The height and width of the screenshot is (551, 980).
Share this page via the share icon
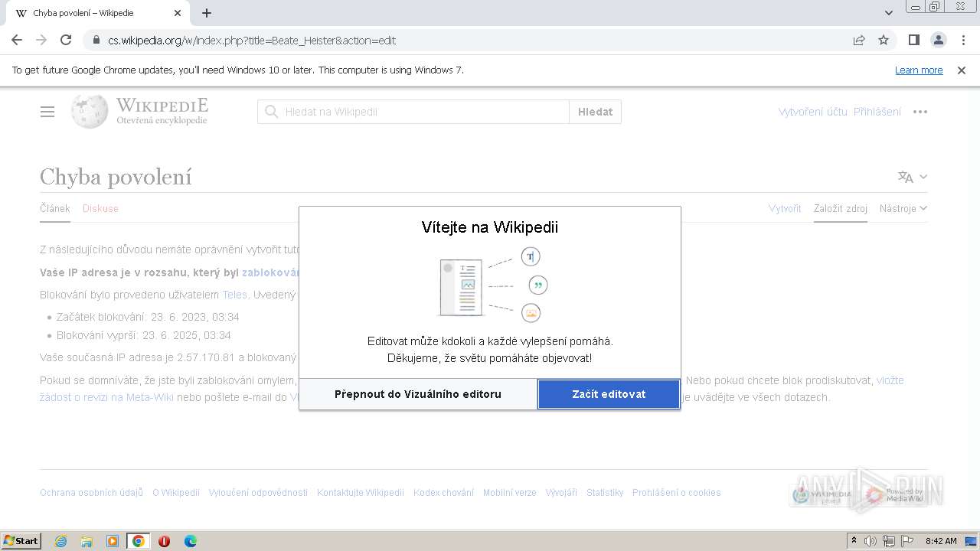pos(859,40)
